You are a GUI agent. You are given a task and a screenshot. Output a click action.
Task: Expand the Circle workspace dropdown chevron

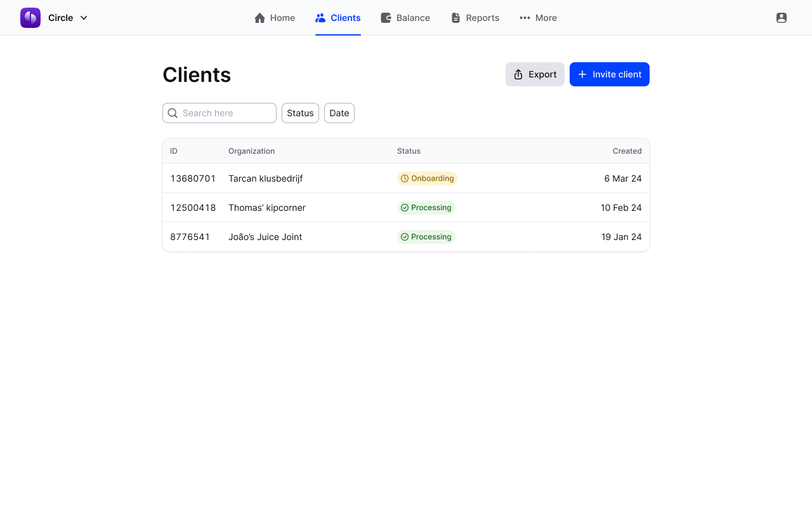pyautogui.click(x=84, y=18)
